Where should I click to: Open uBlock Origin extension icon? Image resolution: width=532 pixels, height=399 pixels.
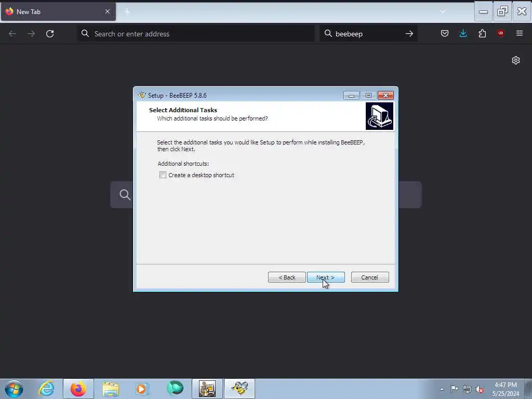point(500,33)
